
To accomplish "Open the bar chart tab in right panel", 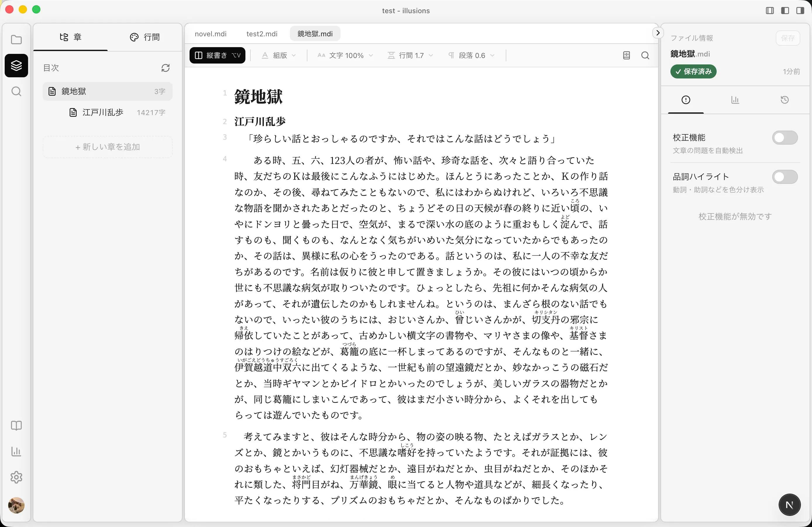I will pyautogui.click(x=735, y=100).
